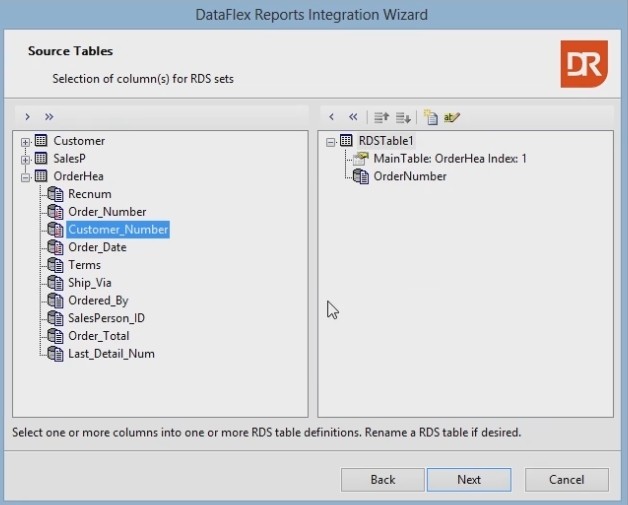The image size is (628, 505).
Task: Click the new RDS table icon
Action: 431,117
